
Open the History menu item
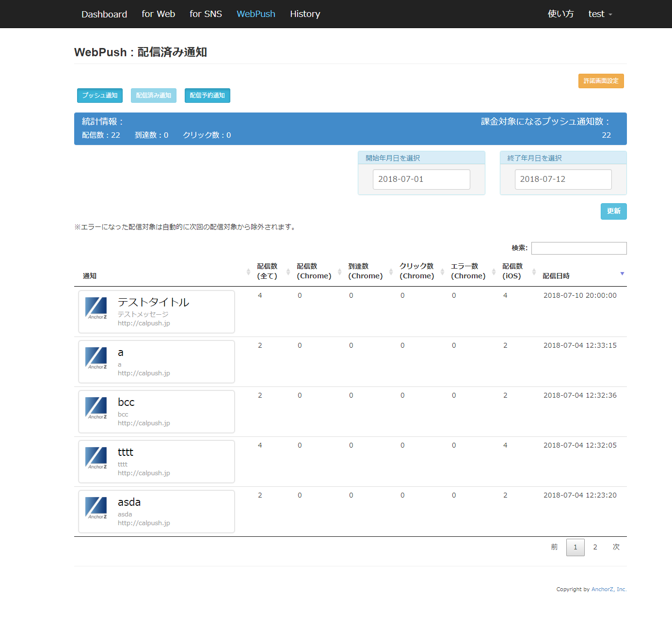click(305, 14)
